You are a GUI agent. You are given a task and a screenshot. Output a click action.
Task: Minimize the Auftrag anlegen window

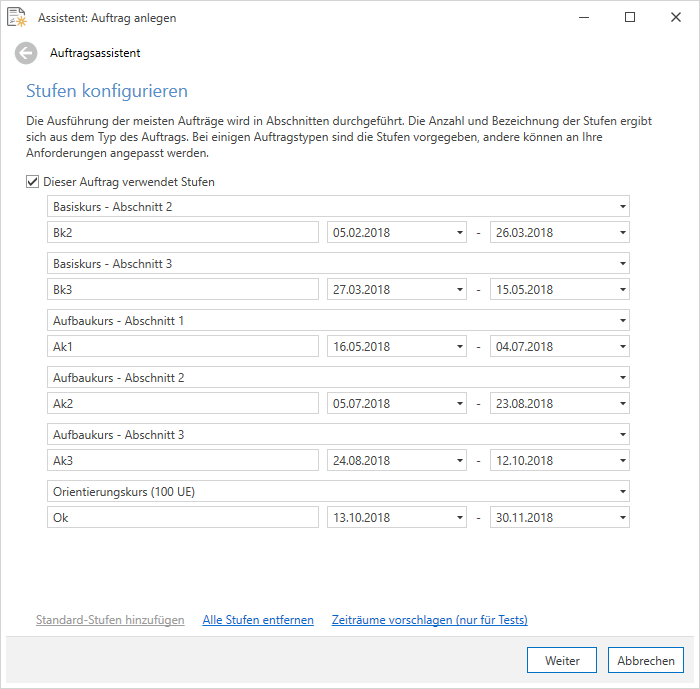click(x=584, y=17)
